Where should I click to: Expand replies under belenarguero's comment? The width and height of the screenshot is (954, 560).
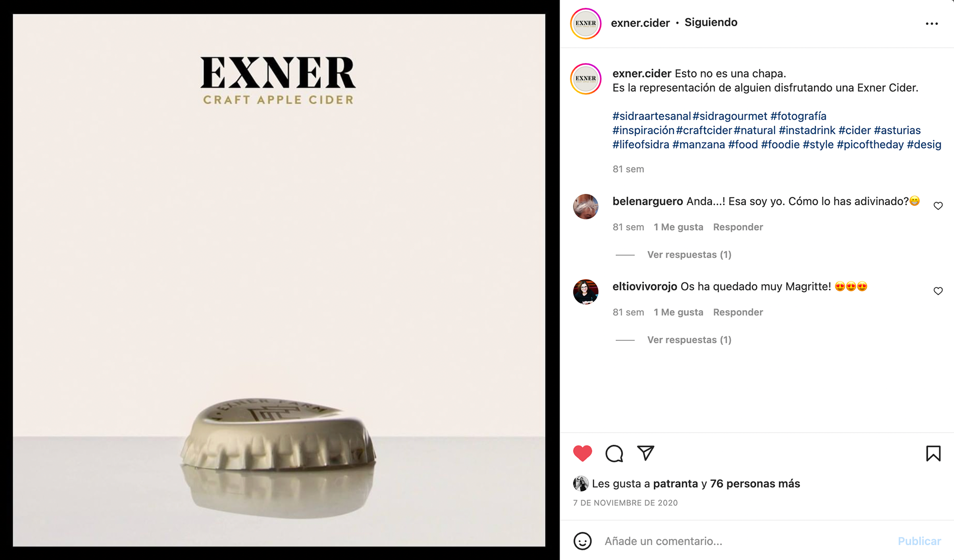point(689,254)
